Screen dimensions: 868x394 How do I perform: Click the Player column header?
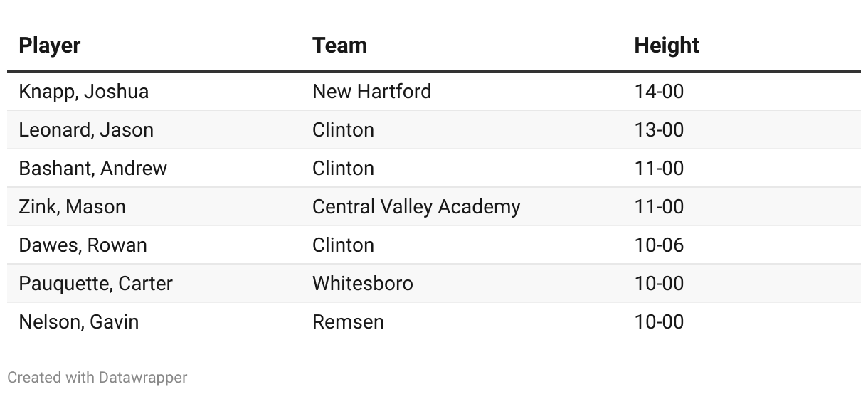(x=50, y=46)
